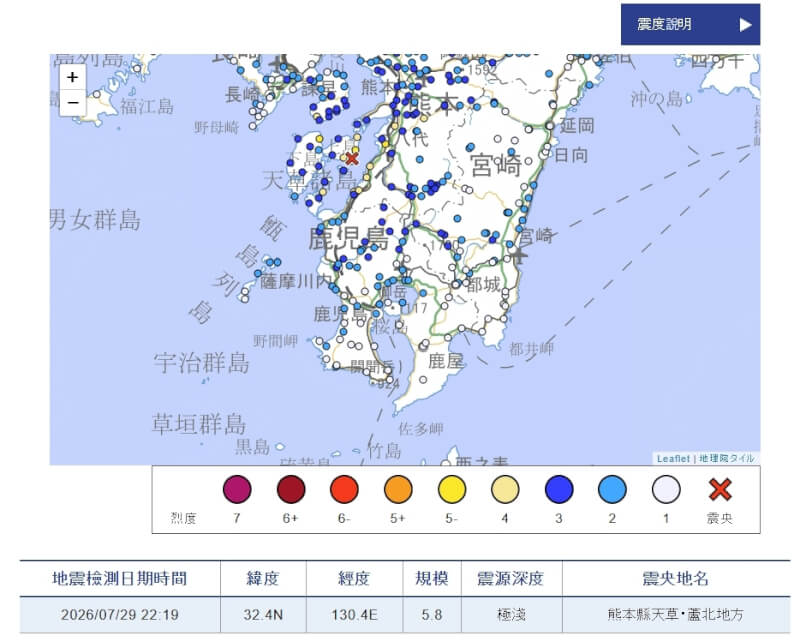800x642 pixels.
Task: Select the intensity 3 dark blue legend circle
Action: [x=559, y=489]
